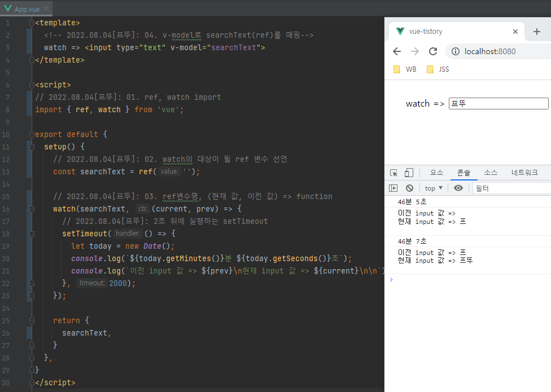551x392 pixels.
Task: Collapse the template tag fold on line 1
Action: pyautogui.click(x=32, y=23)
